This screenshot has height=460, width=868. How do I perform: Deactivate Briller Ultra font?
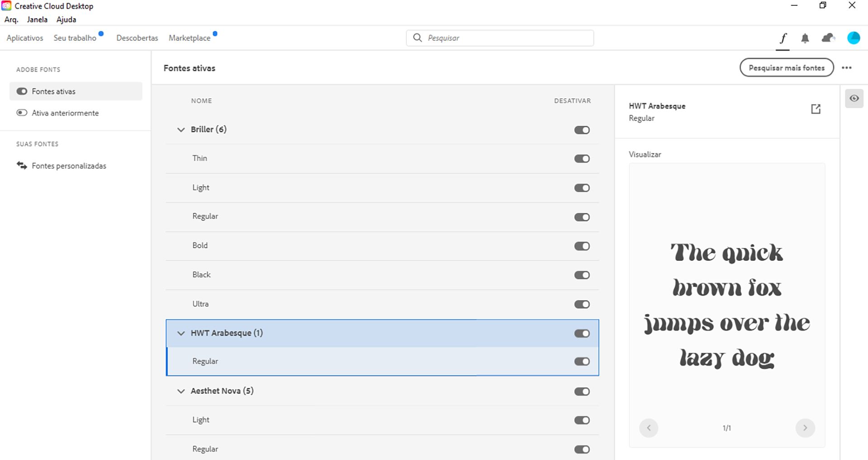[x=582, y=304]
